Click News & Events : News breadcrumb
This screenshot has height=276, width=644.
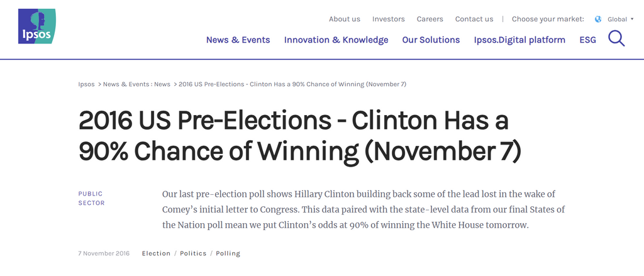coord(136,84)
